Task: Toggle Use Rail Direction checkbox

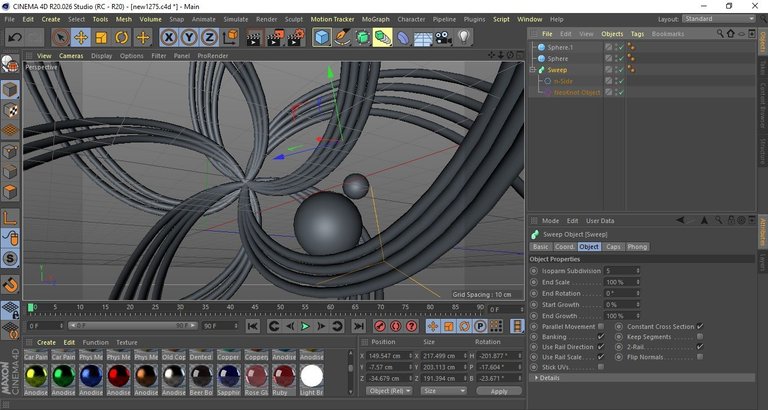Action: tap(601, 347)
